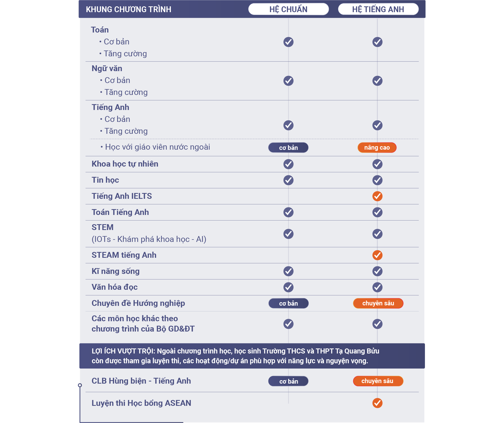The width and height of the screenshot is (504, 423).
Task: Click "chuyên sâu" badge for Chuyên đề Hướng nghiệp
Action: pyautogui.click(x=378, y=303)
